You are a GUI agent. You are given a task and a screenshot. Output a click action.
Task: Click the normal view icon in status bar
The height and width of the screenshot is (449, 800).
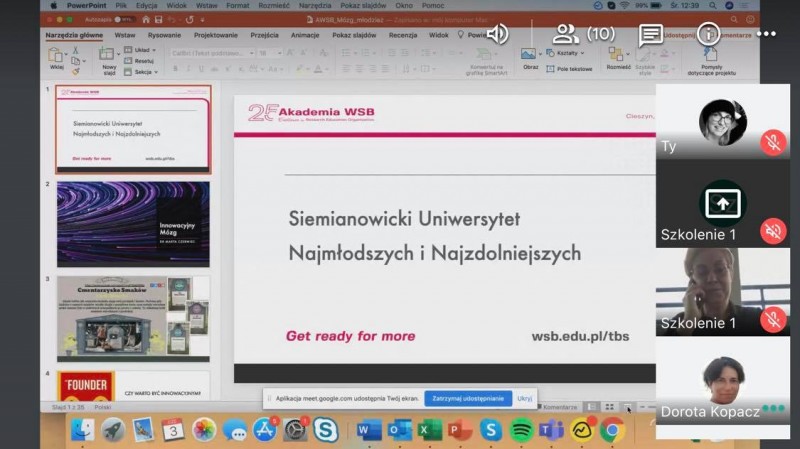click(591, 407)
